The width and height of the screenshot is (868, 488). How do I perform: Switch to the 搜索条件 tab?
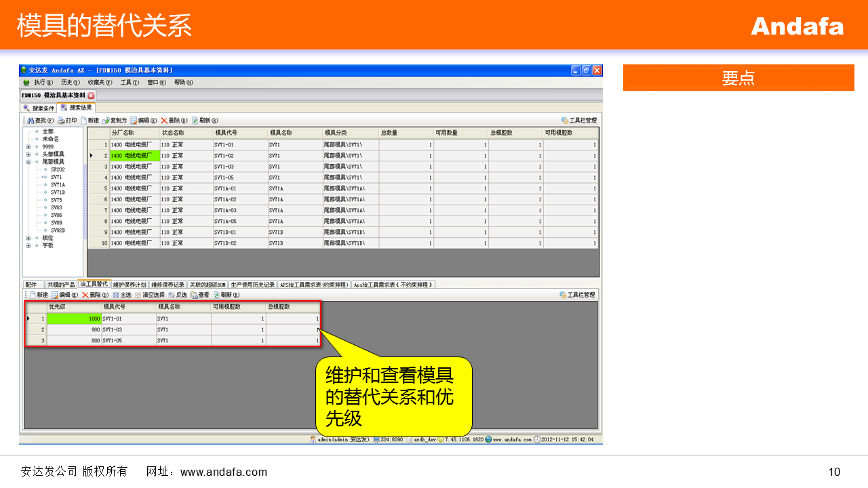pyautogui.click(x=39, y=108)
